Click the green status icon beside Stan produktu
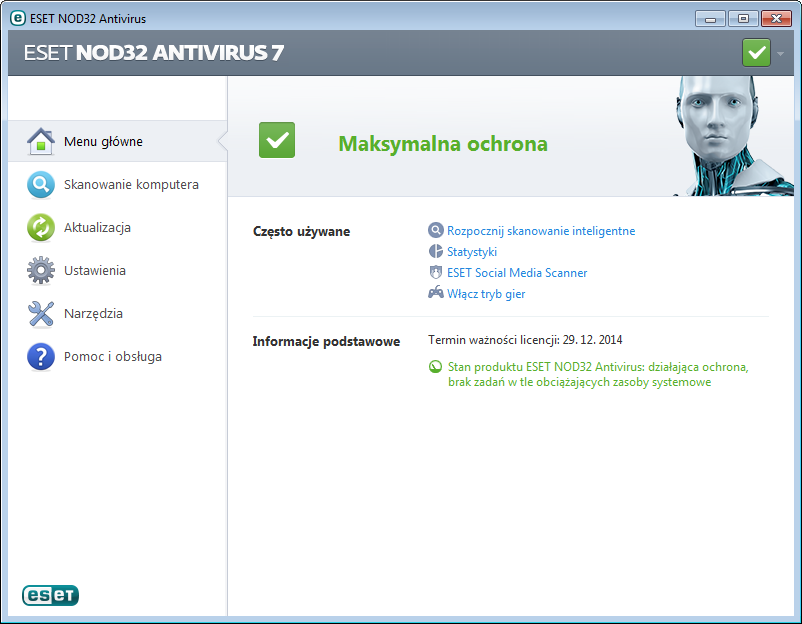Screen dimensions: 802x624 click(435, 367)
